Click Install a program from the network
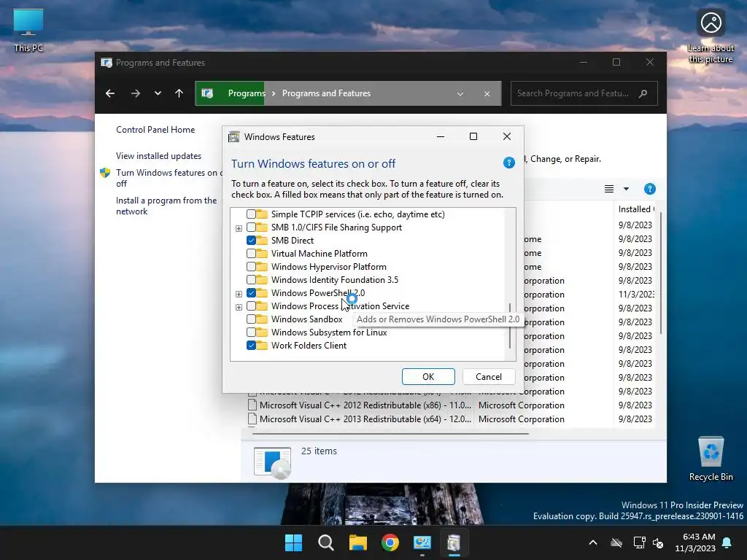Viewport: 747px width, 560px height. click(x=166, y=206)
